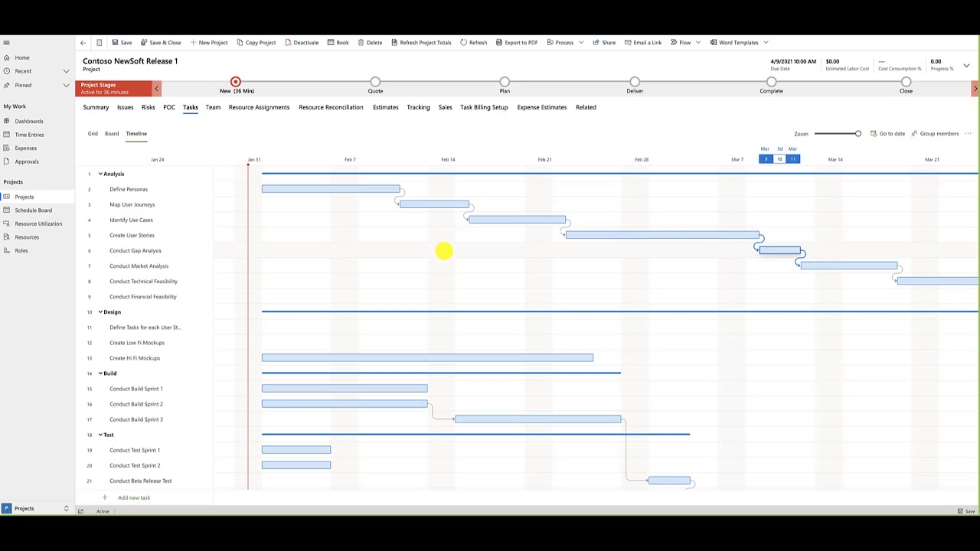
Task: Open Expenses in sidebar
Action: 25,148
